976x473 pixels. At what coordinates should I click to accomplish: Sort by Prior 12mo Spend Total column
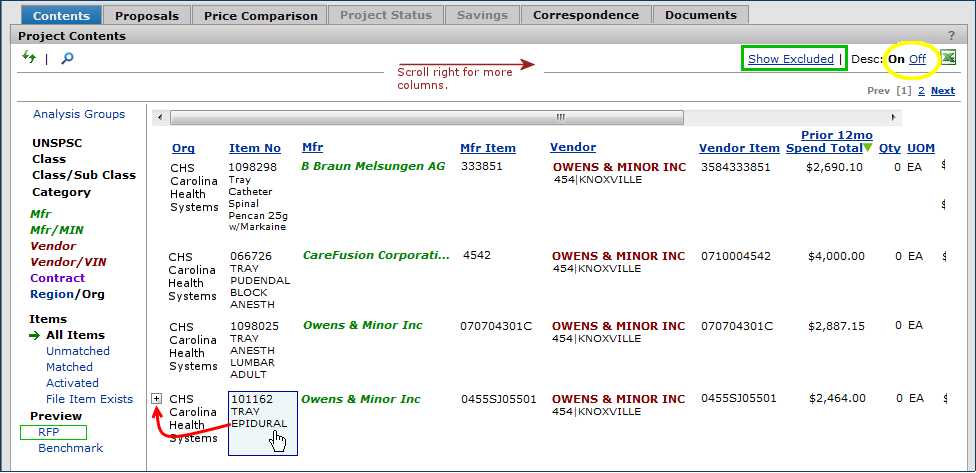click(836, 141)
